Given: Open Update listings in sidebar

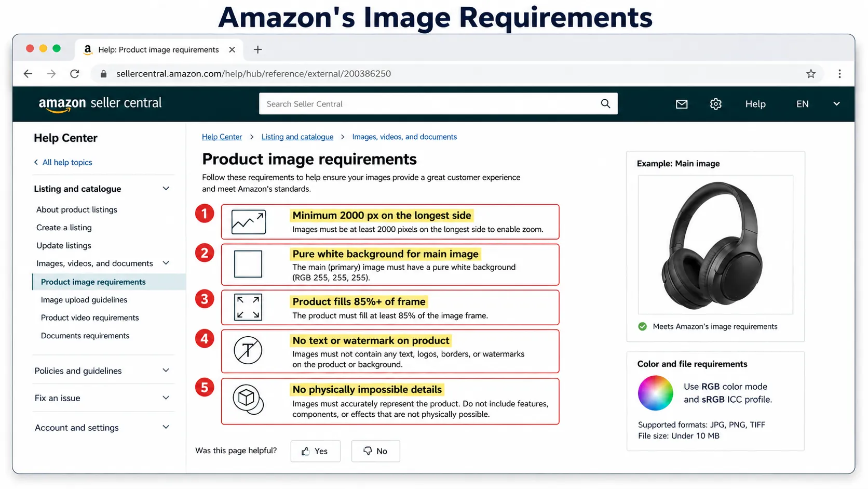Looking at the screenshot, I should click(64, 245).
